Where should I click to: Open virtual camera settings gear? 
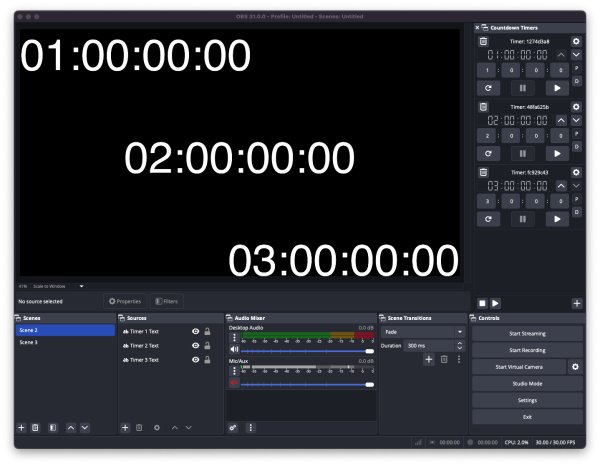point(575,367)
